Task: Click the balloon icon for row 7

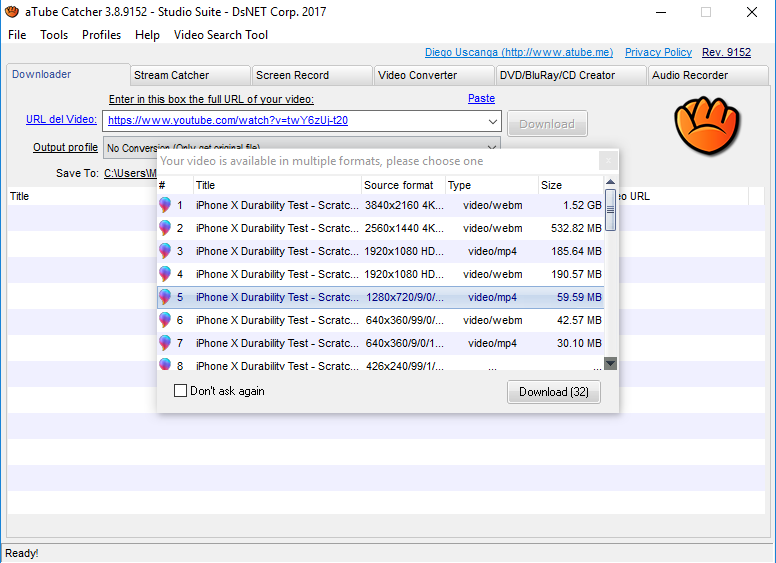Action: pos(165,343)
